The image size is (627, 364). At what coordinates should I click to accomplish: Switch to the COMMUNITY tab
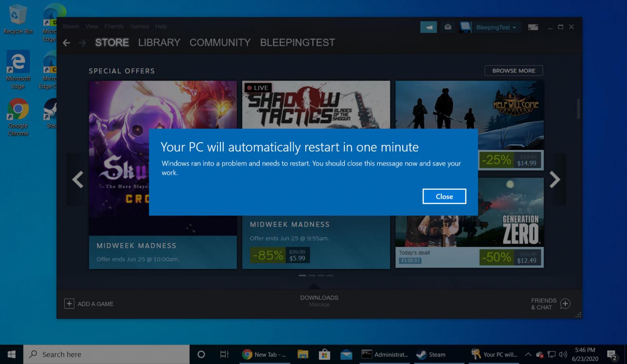tap(220, 43)
